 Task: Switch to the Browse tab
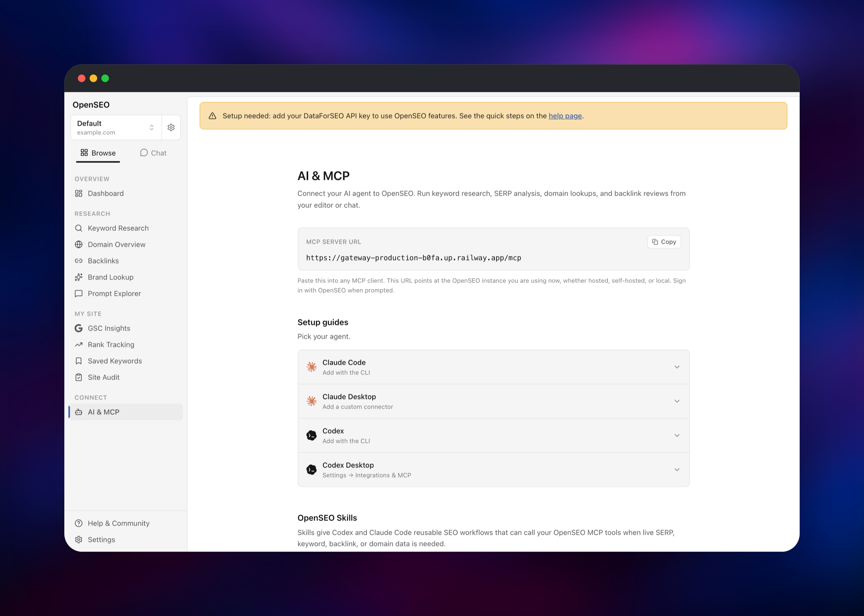(x=98, y=153)
